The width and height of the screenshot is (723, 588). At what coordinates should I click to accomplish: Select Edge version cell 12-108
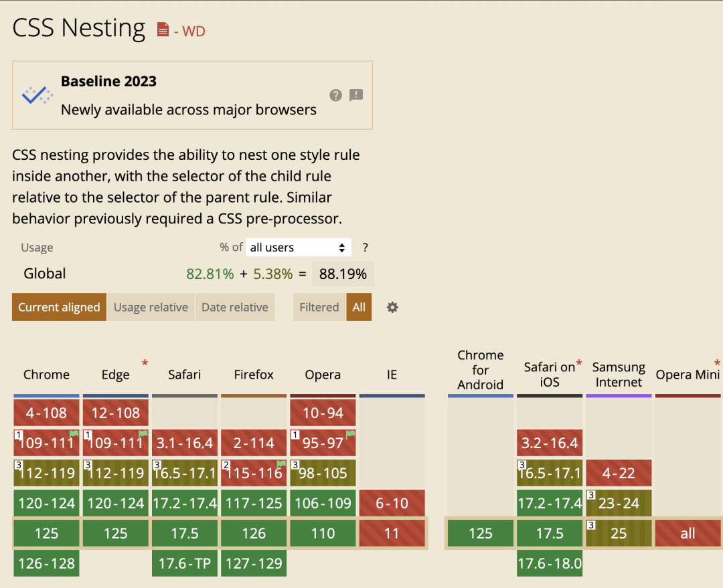click(x=116, y=413)
